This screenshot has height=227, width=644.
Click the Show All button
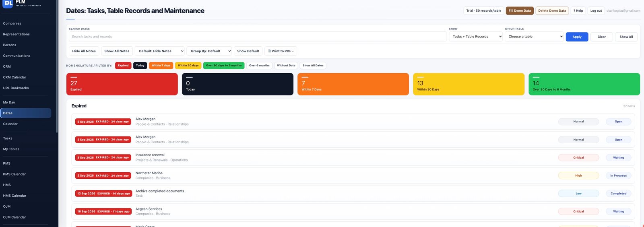tap(626, 37)
